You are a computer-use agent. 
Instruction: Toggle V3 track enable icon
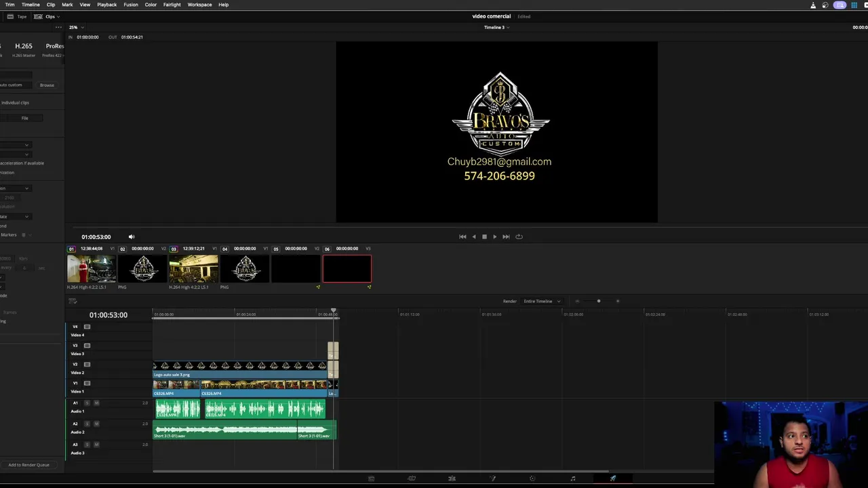87,346
